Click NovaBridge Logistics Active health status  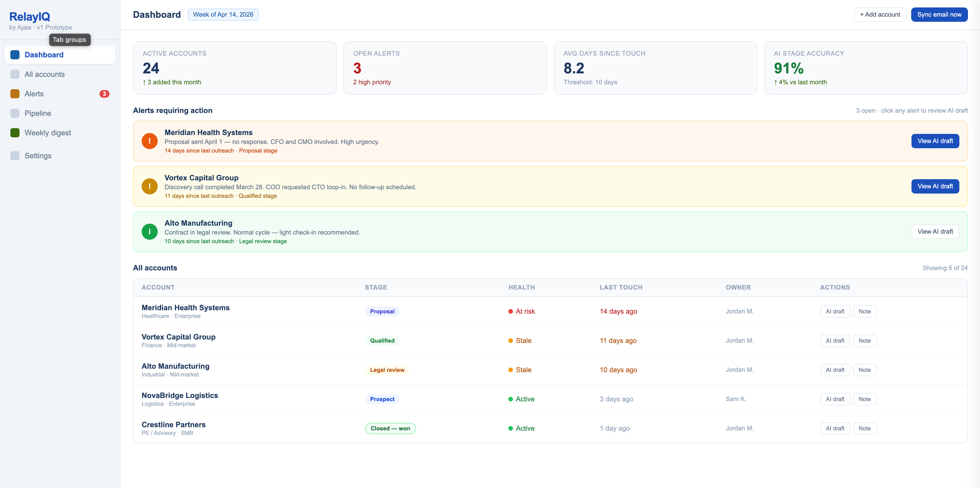click(522, 399)
